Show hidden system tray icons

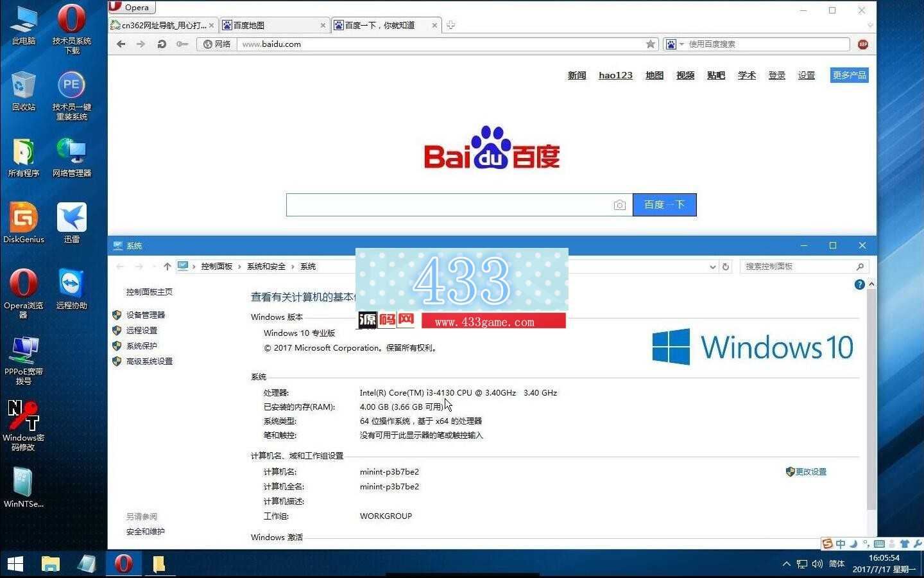(786, 564)
